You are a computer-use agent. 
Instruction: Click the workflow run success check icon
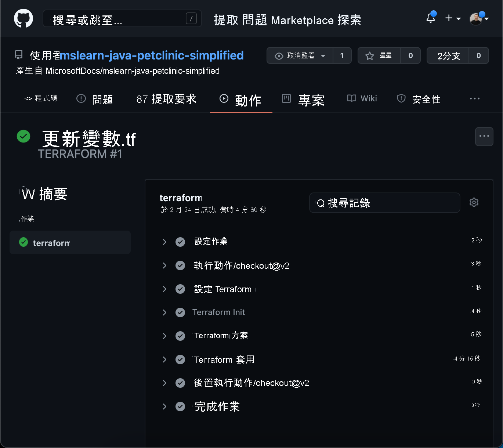pyautogui.click(x=23, y=136)
